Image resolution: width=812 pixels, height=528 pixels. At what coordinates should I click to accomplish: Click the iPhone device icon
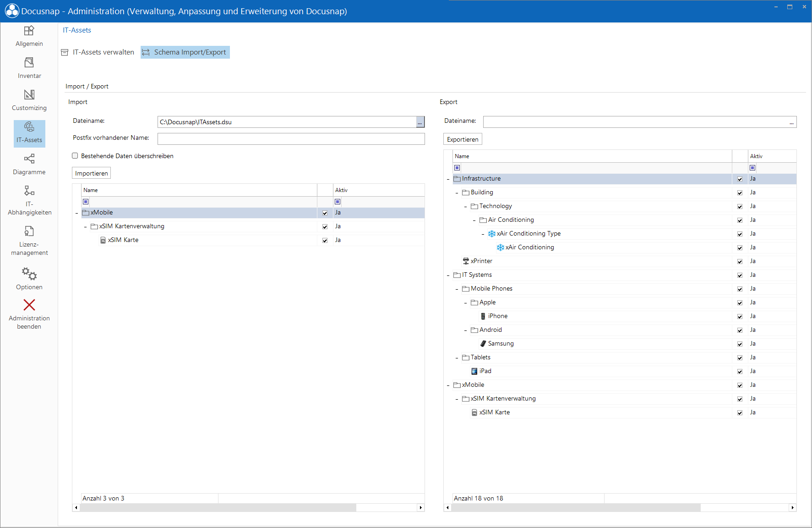pyautogui.click(x=483, y=316)
